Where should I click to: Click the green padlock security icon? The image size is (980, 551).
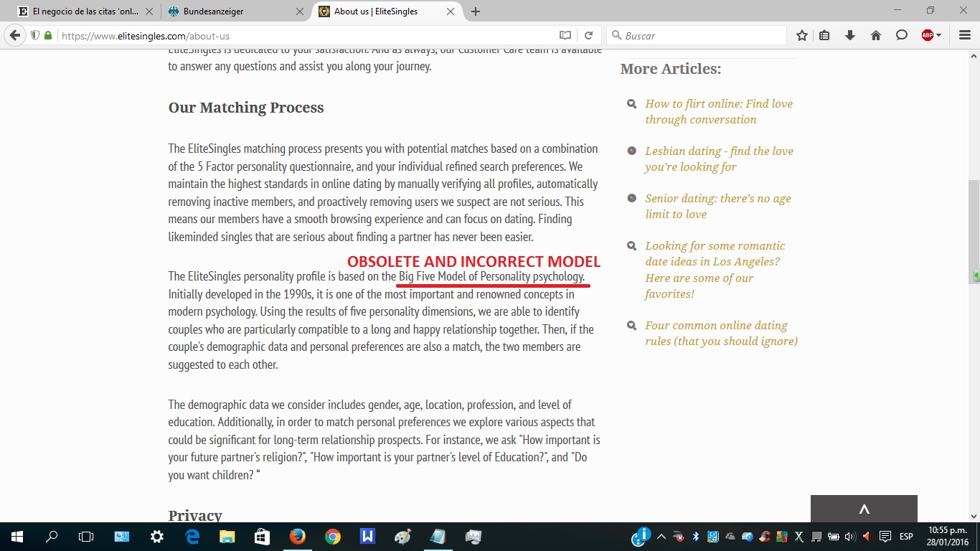[48, 35]
